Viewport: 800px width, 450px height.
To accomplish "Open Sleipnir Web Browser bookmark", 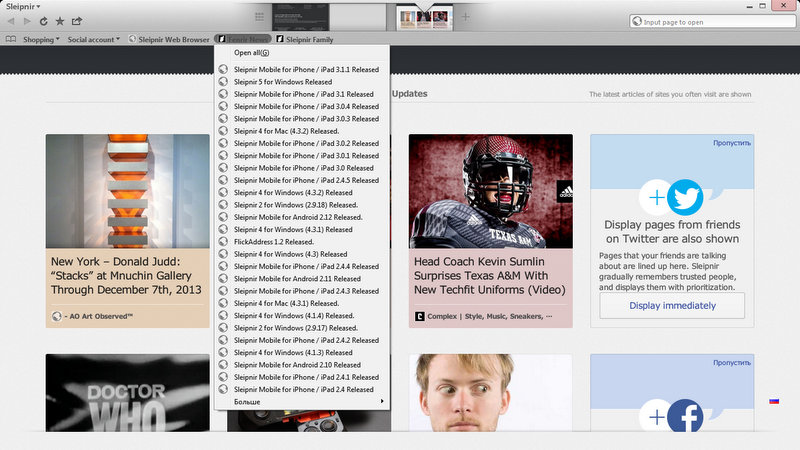I will tap(168, 39).
